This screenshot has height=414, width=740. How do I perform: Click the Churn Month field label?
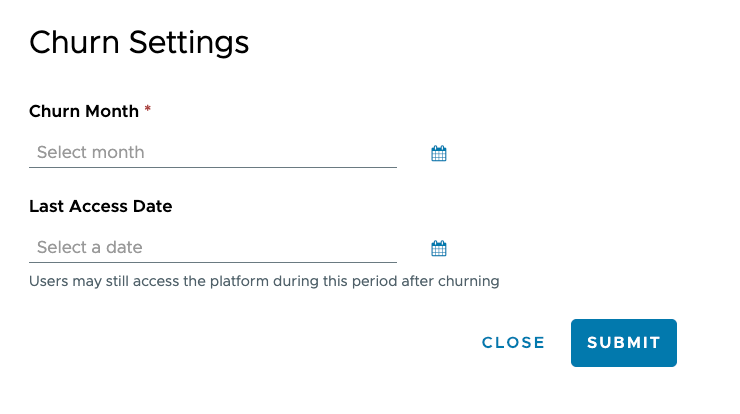pyautogui.click(x=84, y=111)
